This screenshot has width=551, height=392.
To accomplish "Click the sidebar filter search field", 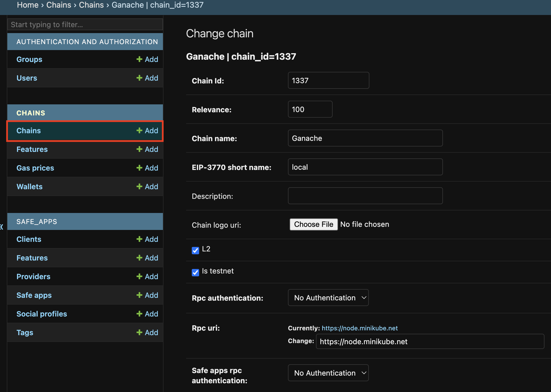I will [x=85, y=25].
